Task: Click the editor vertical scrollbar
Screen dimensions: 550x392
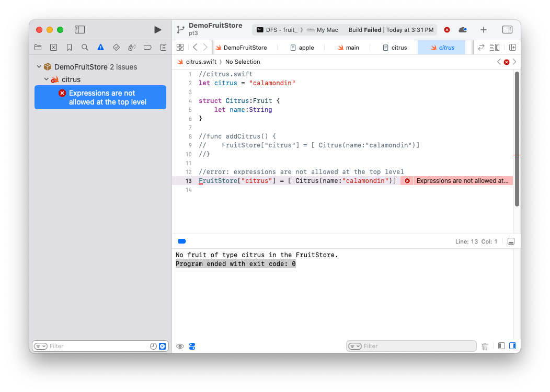Action: [517, 139]
